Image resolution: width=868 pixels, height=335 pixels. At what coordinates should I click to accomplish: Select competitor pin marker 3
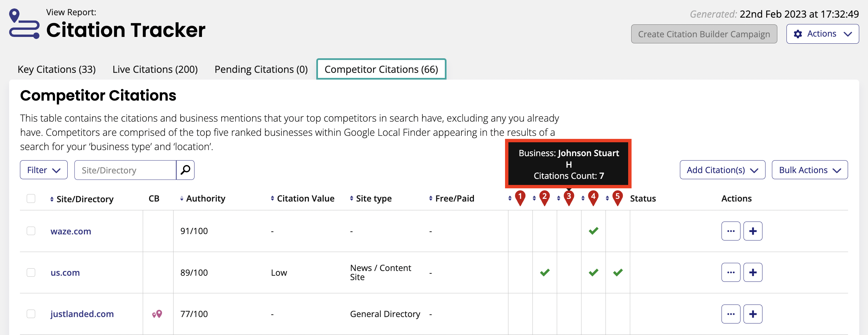point(569,197)
